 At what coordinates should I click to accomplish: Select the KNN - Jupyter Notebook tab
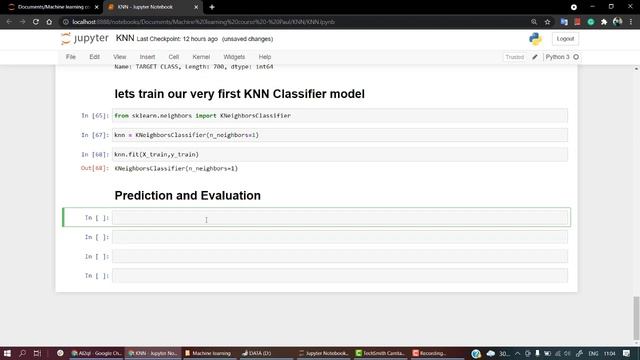[x=151, y=7]
